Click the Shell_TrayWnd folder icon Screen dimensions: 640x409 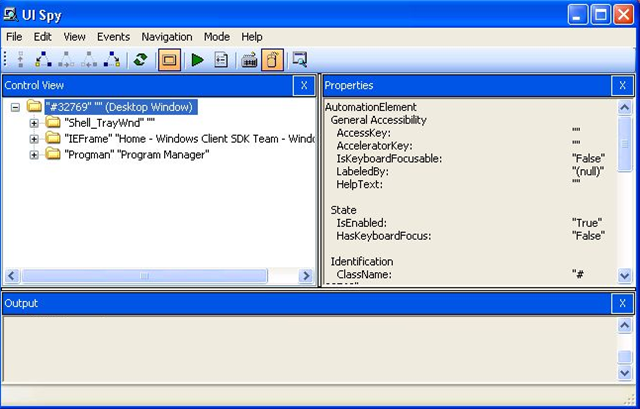pyautogui.click(x=53, y=122)
